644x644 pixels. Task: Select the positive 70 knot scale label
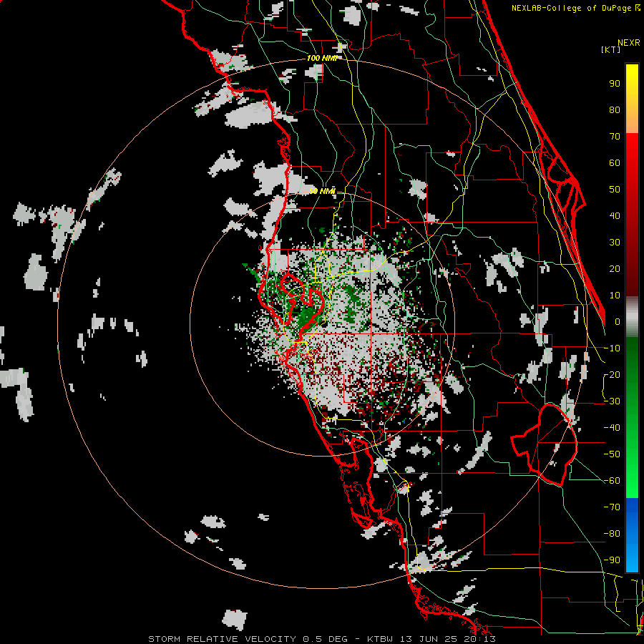[x=615, y=137]
